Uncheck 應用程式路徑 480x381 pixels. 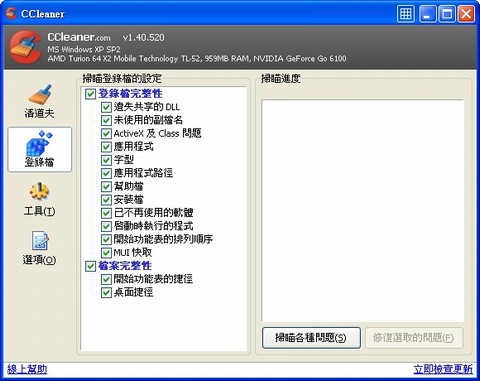coord(106,173)
